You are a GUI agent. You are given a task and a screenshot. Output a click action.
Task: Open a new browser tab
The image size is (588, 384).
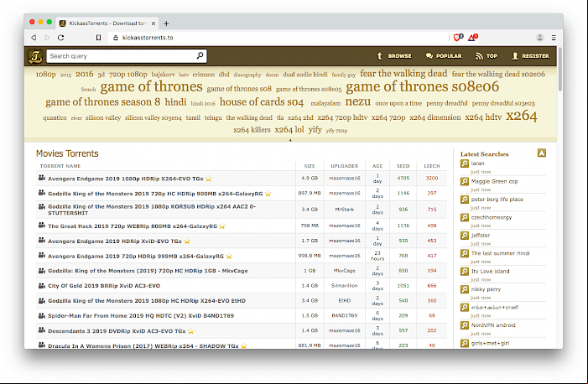166,23
